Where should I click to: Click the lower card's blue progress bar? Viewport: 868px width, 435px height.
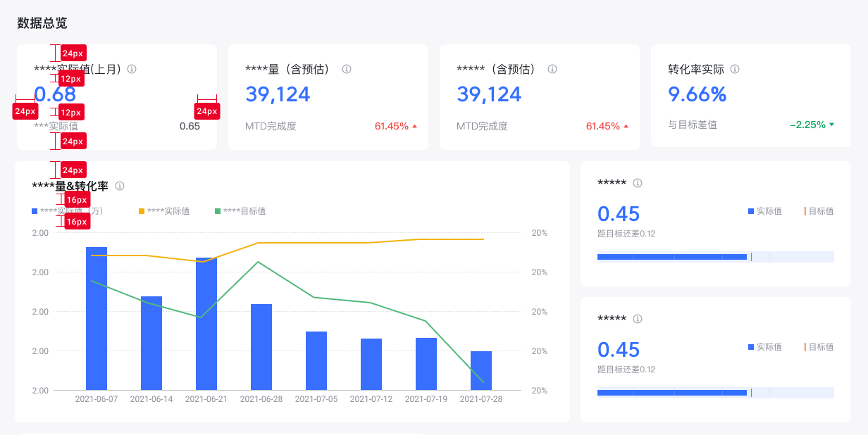coord(672,393)
